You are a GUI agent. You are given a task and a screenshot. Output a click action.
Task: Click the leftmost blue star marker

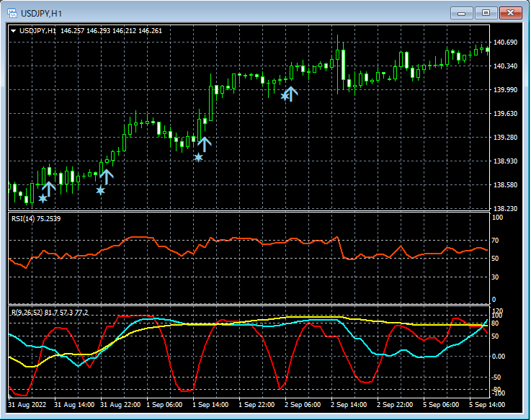coord(43,198)
